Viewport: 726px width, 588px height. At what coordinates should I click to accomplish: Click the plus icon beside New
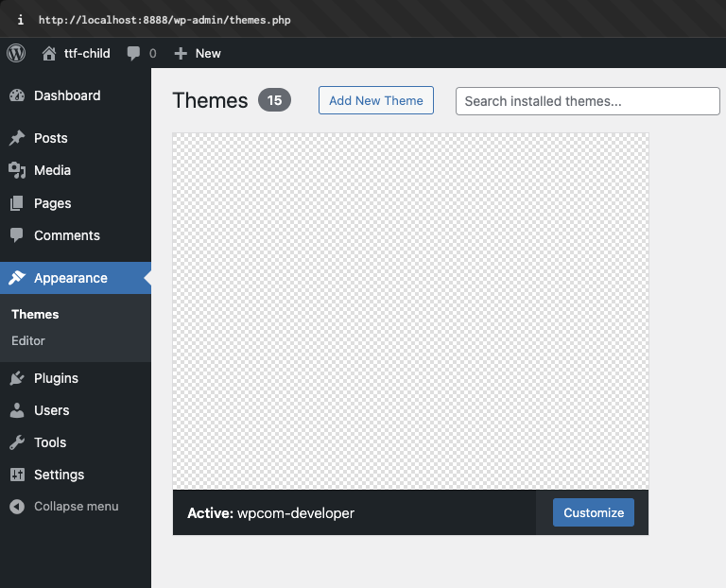point(181,53)
